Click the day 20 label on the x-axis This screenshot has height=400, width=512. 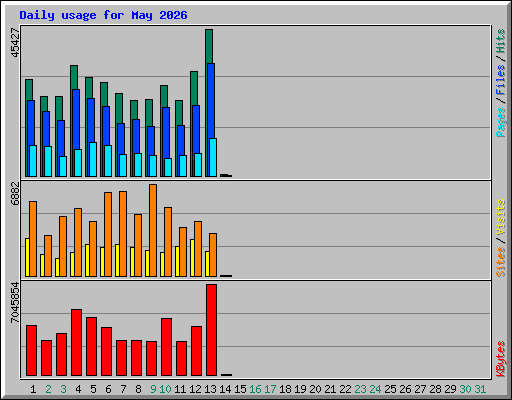[315, 389]
